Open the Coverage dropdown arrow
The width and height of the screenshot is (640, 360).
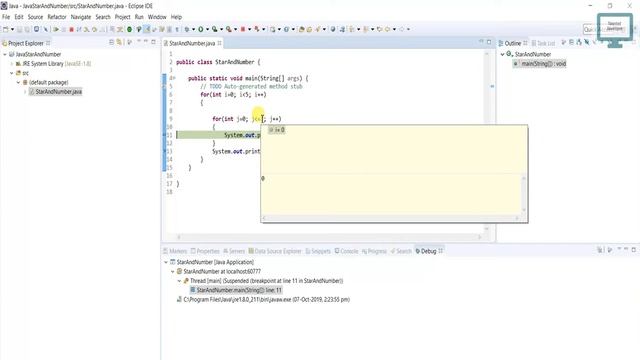tap(221, 29)
